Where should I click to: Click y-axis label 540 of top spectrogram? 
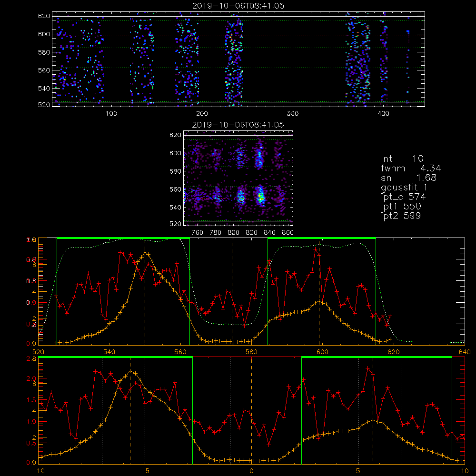point(44,89)
